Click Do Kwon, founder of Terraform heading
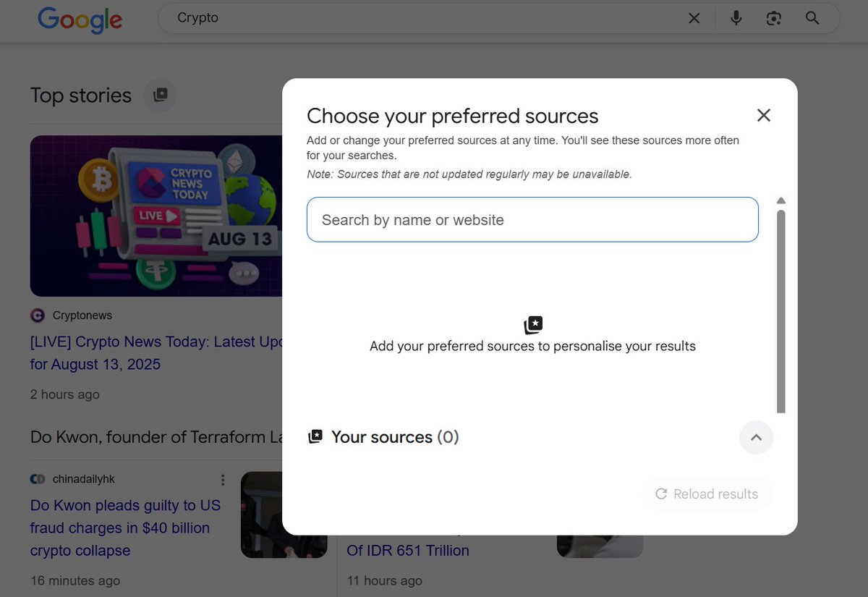868x597 pixels. tap(156, 437)
